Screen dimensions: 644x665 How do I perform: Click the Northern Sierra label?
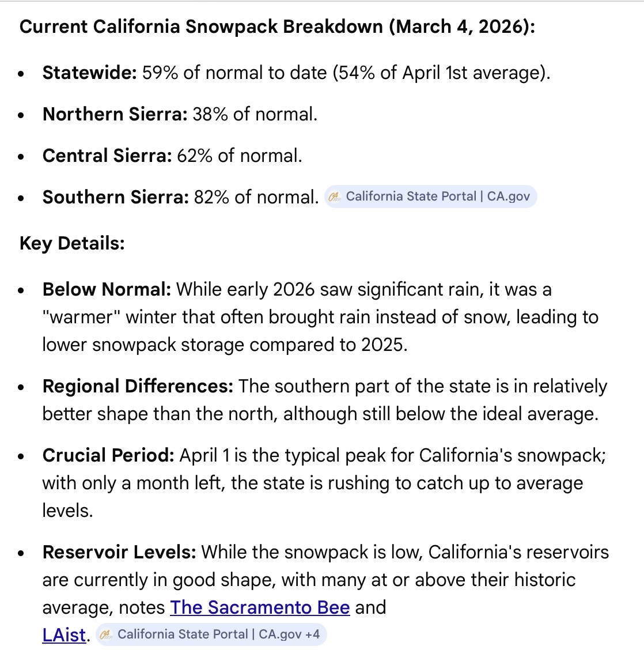click(x=115, y=114)
